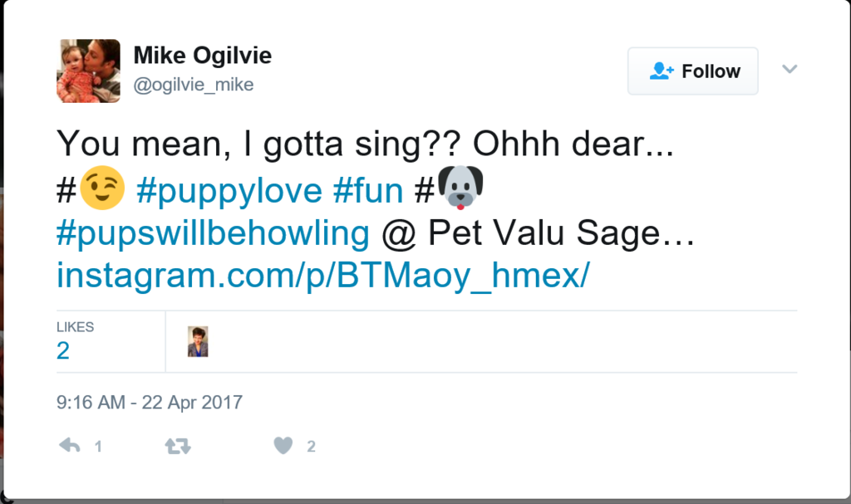This screenshot has height=504, width=851.
Task: Click the like count next to heart
Action: [311, 447]
